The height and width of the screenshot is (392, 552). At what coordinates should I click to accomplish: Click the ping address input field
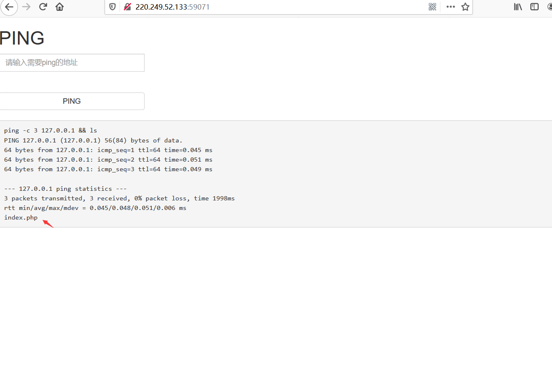pyautogui.click(x=72, y=63)
